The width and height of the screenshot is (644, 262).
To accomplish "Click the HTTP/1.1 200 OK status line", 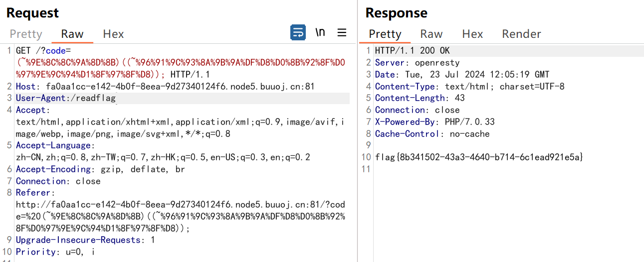I will pyautogui.click(x=413, y=51).
